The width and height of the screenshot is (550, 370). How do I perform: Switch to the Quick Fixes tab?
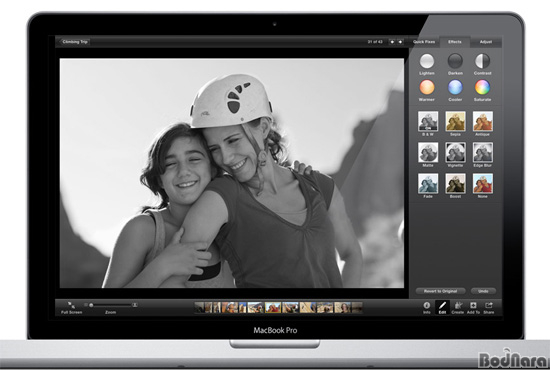coord(424,42)
